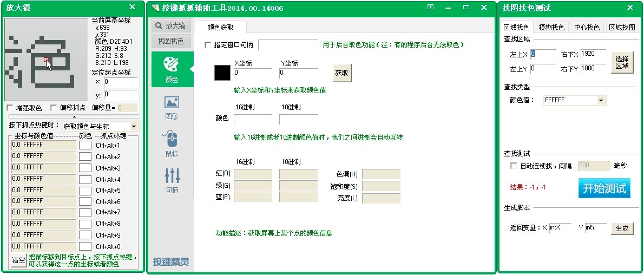Viewport: 644px width, 275px height.
Task: Enable the 偏移抓点 checkbox
Action: coord(54,108)
